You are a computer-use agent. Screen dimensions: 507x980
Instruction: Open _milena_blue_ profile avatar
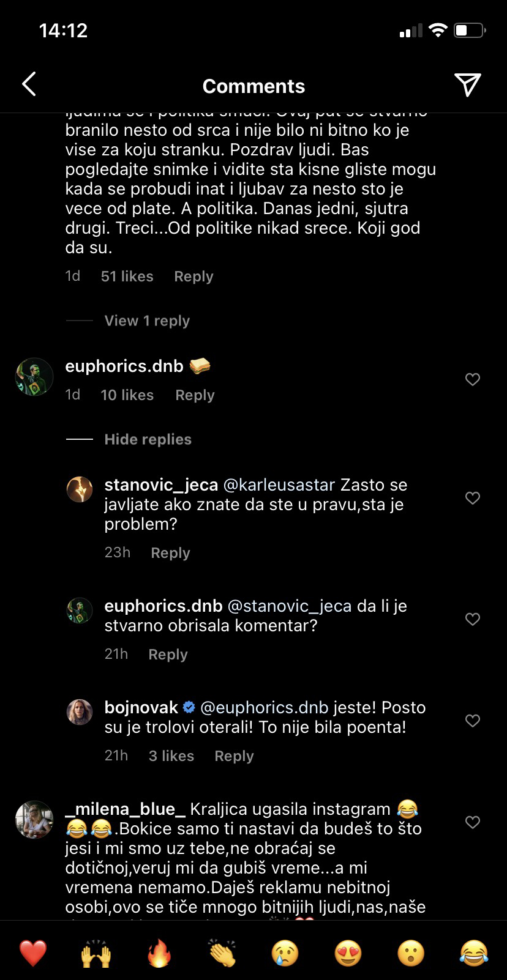click(34, 819)
